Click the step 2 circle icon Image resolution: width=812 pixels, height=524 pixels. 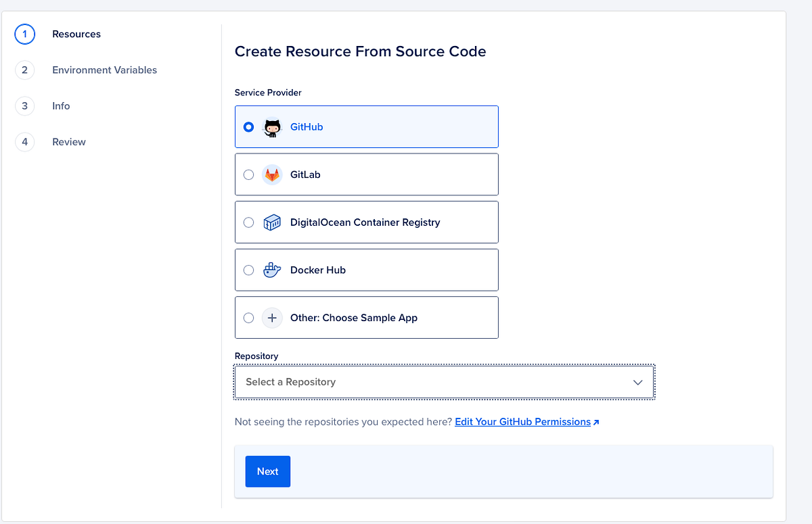pyautogui.click(x=24, y=70)
